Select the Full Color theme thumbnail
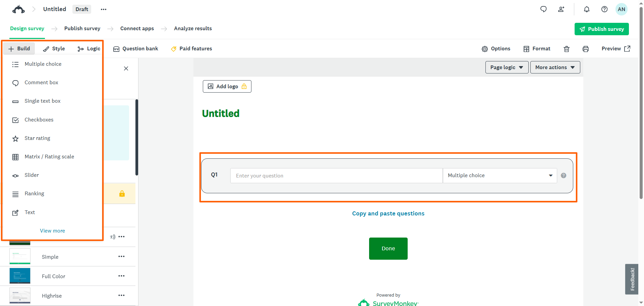The height and width of the screenshot is (306, 644). click(20, 276)
